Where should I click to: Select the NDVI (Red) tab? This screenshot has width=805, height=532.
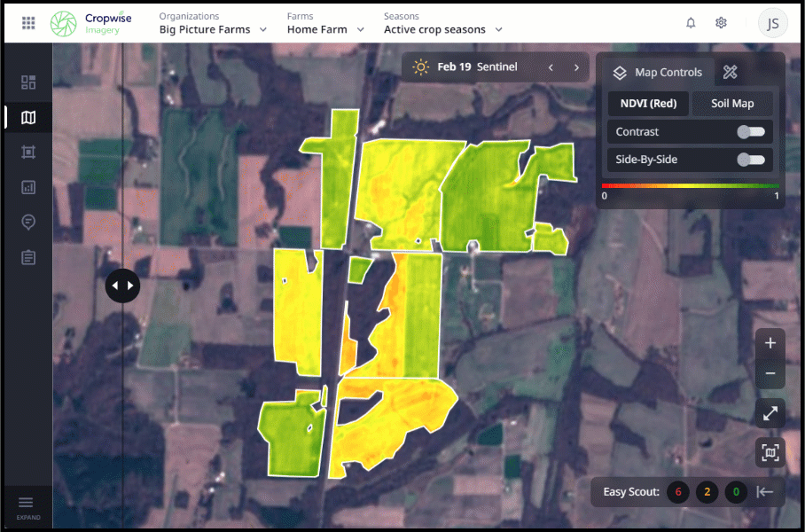pyautogui.click(x=648, y=104)
